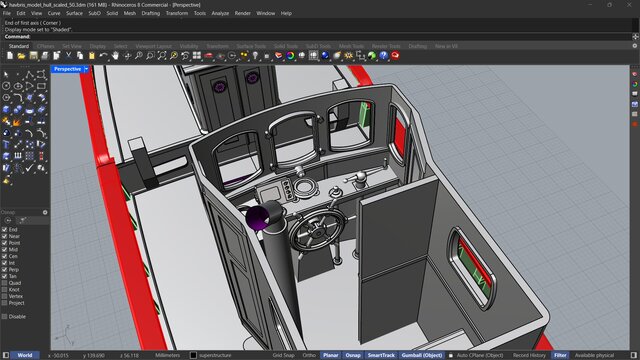Paste using the yellow clipboard icon
This screenshot has width=640, height=360.
[92, 56]
